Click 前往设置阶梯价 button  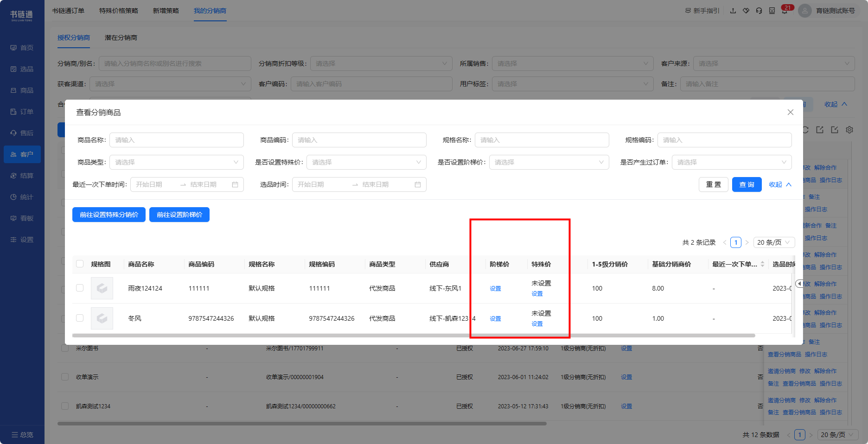[x=179, y=215]
